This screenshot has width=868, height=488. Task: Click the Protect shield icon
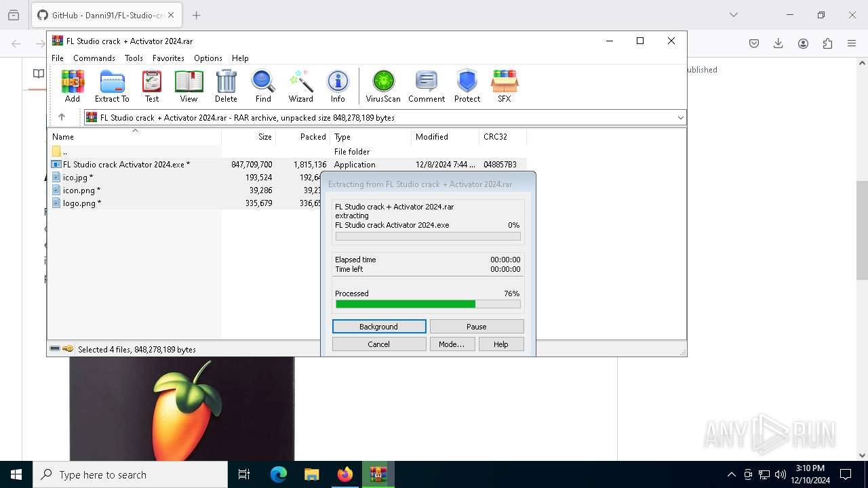click(x=467, y=86)
